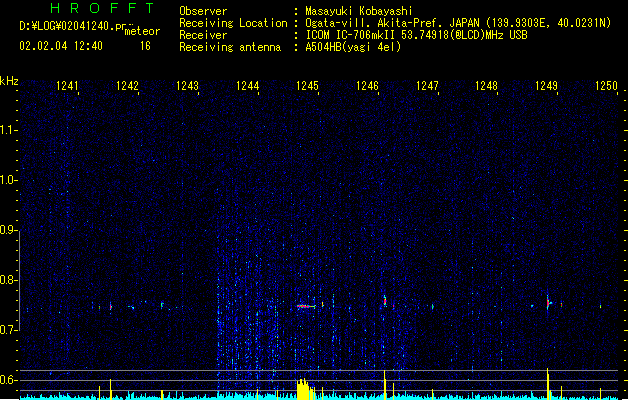629x400 pixels.
Task: Click the 1249 time axis marker
Action: 546,85
